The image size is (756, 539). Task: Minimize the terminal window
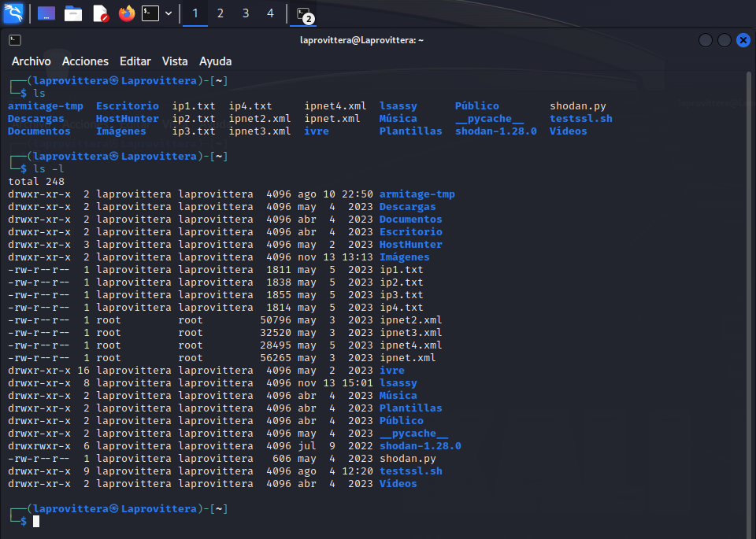[706, 40]
